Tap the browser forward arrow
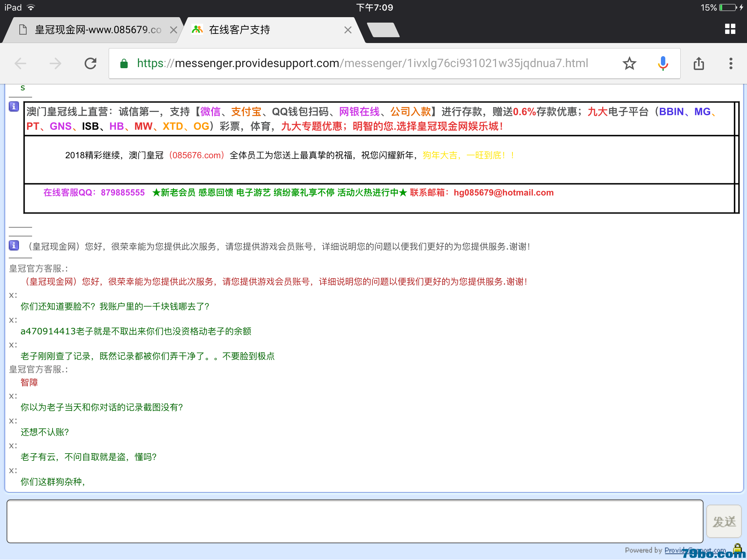Viewport: 747px width, 560px height. [x=55, y=64]
